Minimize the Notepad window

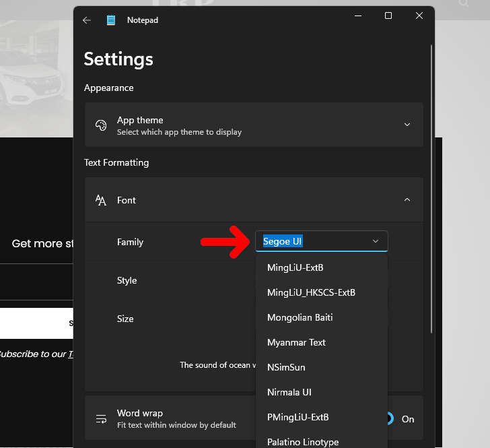tap(358, 15)
